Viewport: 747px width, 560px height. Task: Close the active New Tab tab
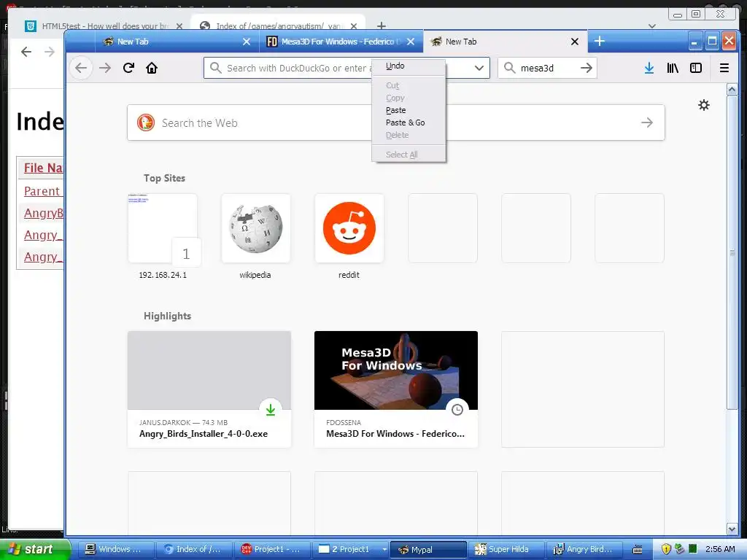point(575,42)
